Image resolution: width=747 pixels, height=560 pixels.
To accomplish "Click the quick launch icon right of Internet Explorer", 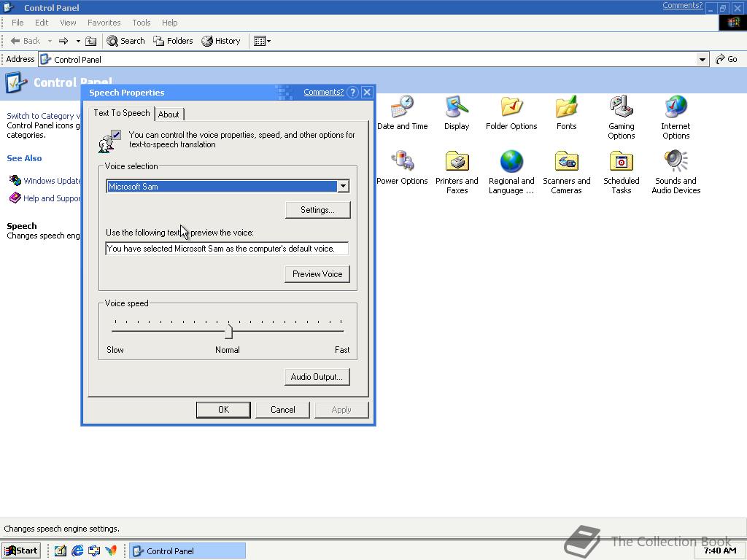I will 94,551.
